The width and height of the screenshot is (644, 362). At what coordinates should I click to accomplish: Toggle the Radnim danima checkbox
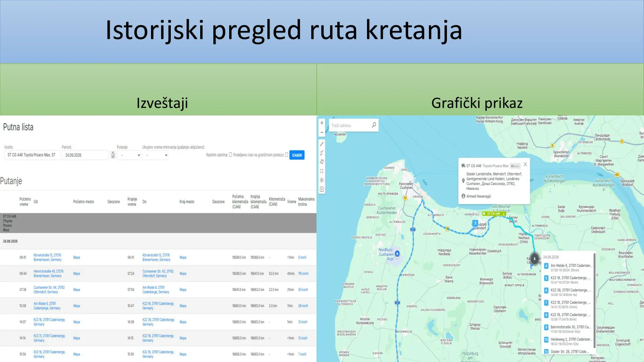click(230, 154)
